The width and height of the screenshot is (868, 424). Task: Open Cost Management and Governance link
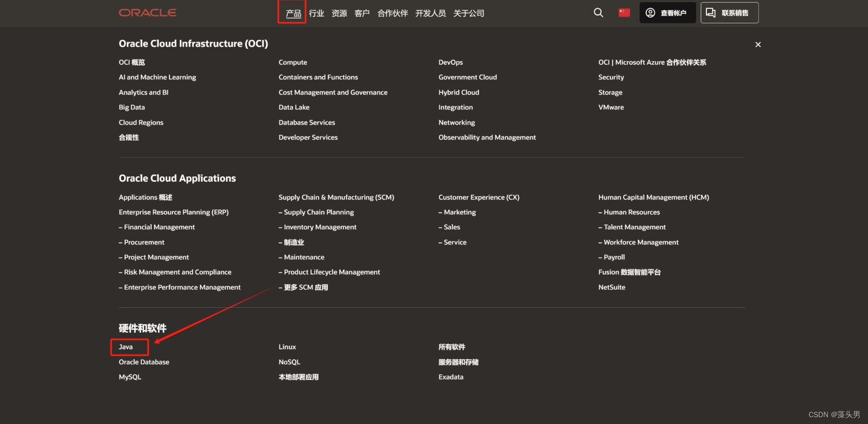333,92
